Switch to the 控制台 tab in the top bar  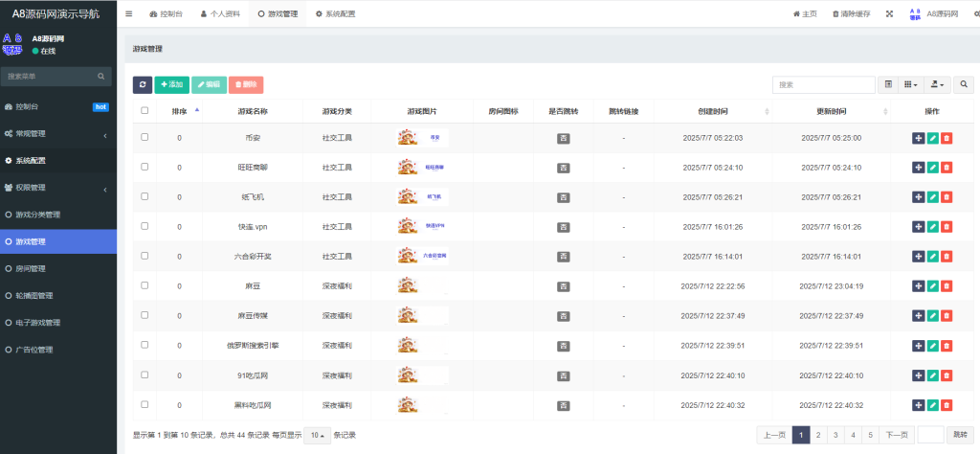tap(167, 13)
